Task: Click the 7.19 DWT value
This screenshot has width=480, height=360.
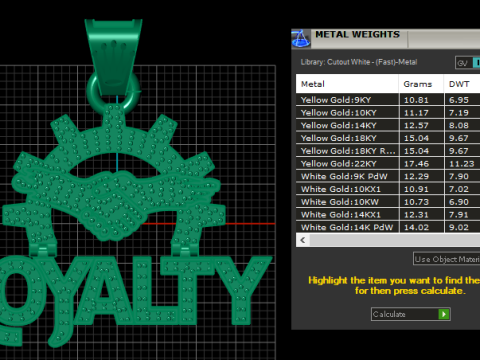Action: [459, 113]
